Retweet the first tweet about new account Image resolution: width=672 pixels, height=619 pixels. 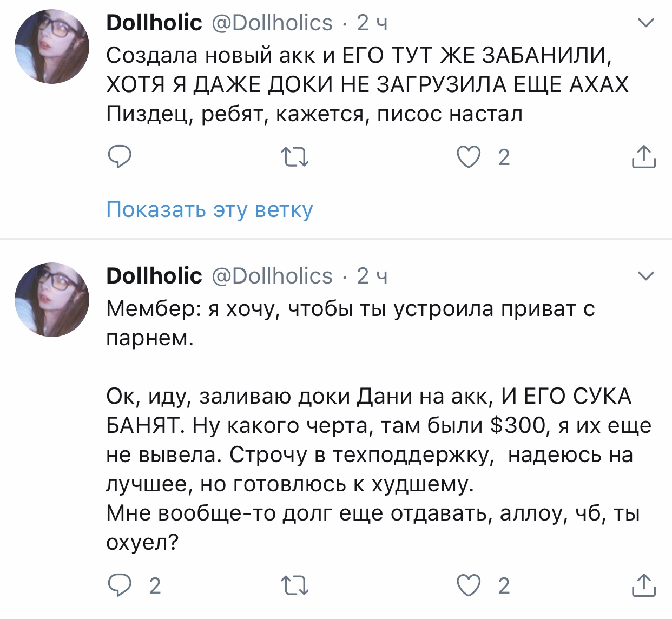tap(295, 157)
